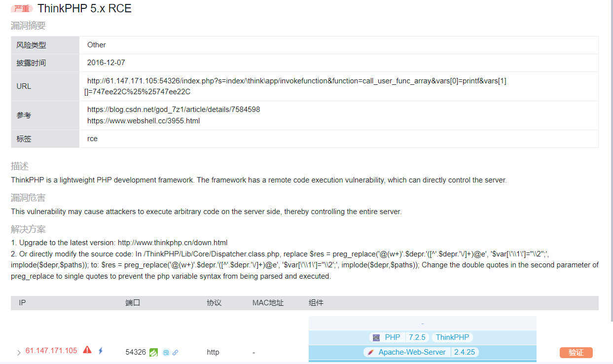Click the IP column header
Viewport: 613px width, 364px height.
pyautogui.click(x=22, y=303)
